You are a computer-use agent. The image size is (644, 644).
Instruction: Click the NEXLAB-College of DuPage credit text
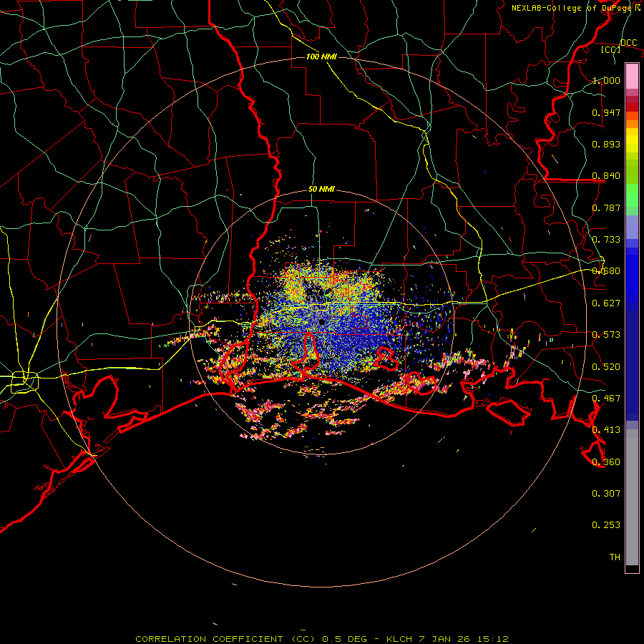571,8
